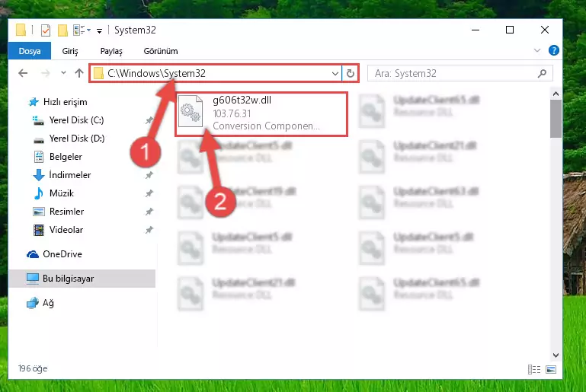This screenshot has width=586, height=392.
Task: Click the pin icon beside Videolar
Action: point(149,230)
